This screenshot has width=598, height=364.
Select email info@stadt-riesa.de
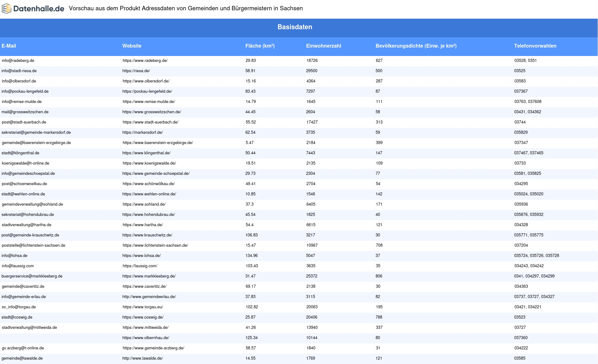[x=19, y=71]
